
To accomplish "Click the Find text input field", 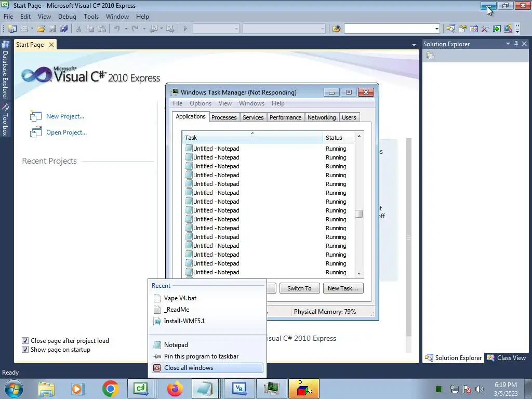I will pos(389,29).
